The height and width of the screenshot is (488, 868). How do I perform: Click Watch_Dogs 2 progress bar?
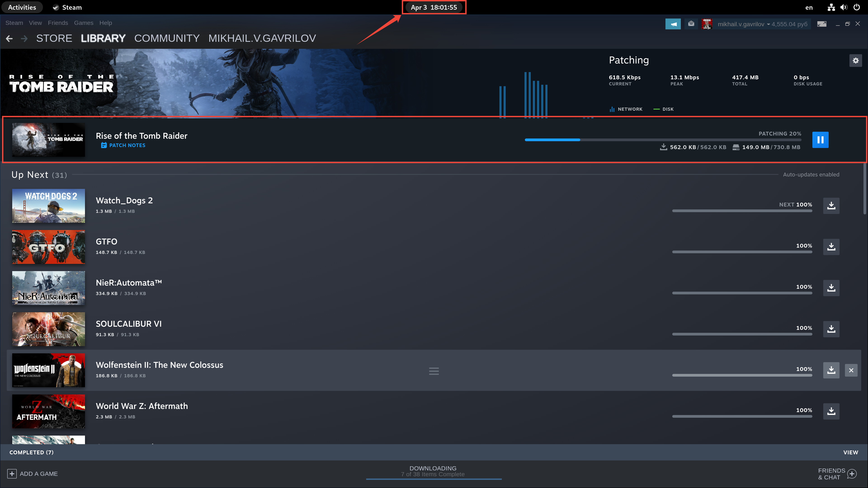(742, 211)
